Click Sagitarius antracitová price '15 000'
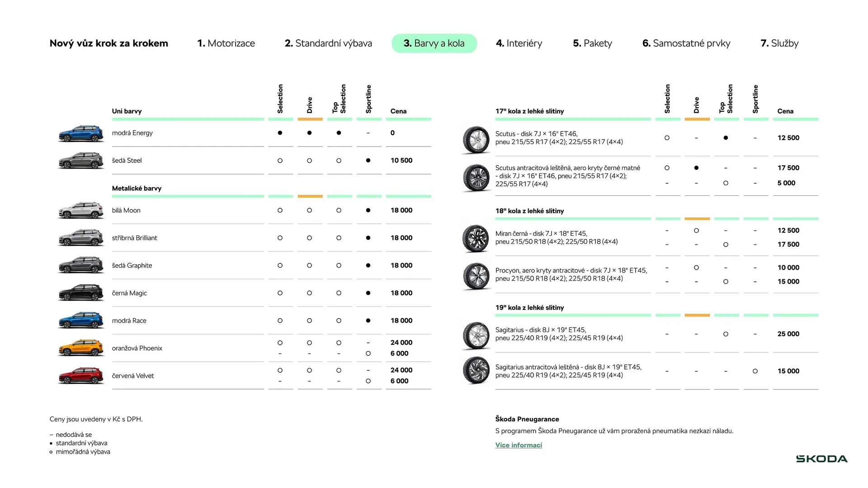 pyautogui.click(x=788, y=371)
